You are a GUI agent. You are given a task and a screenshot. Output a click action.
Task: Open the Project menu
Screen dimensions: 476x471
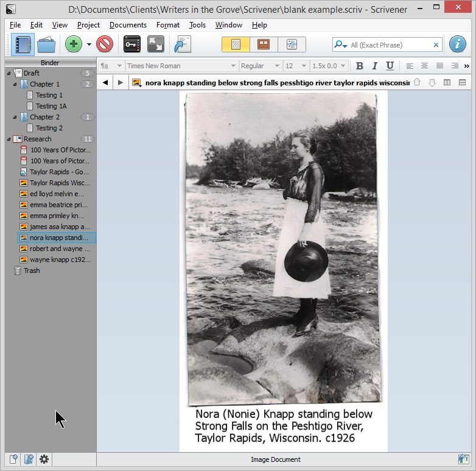[x=88, y=25]
